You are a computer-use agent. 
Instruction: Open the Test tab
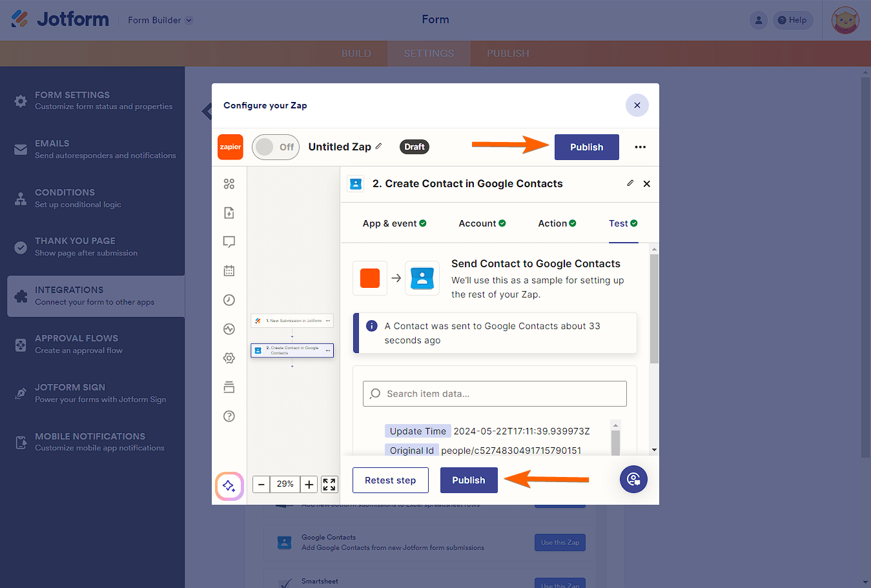624,223
